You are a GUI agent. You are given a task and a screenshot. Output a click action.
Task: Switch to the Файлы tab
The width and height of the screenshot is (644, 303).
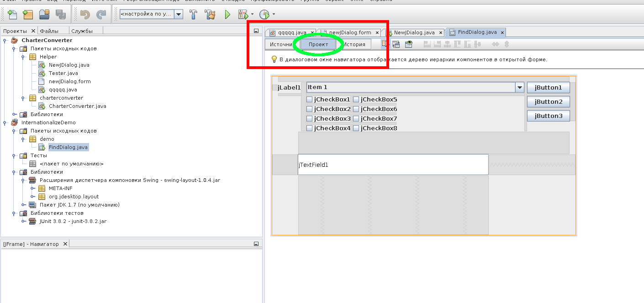pyautogui.click(x=49, y=31)
